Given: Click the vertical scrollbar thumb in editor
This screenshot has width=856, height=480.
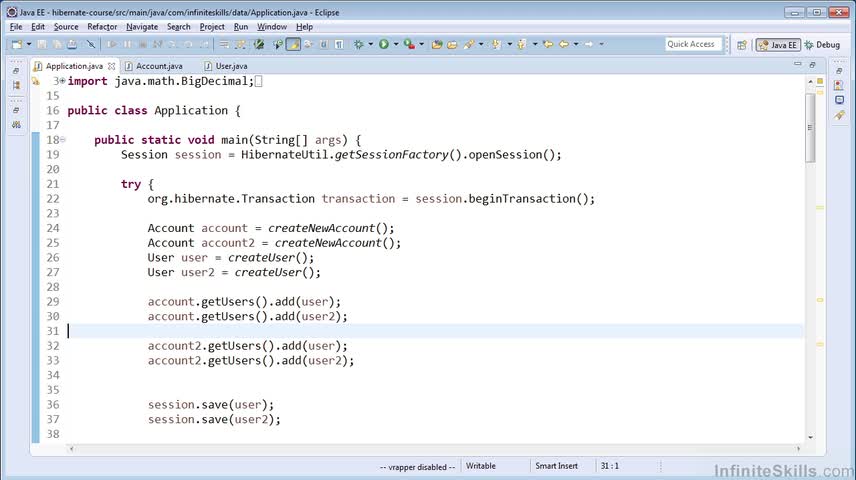Looking at the screenshot, I should pos(810,127).
